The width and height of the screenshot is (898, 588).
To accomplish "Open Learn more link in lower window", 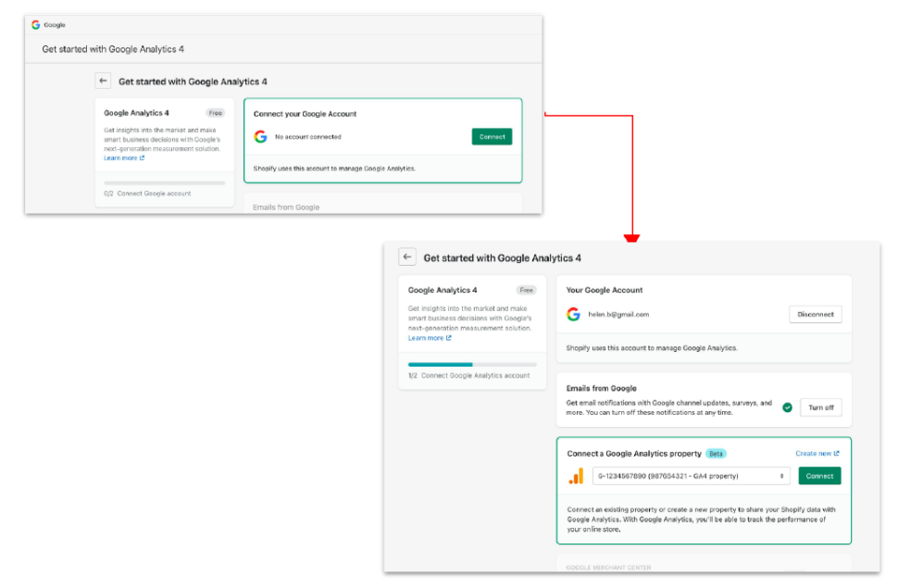I will coord(430,338).
